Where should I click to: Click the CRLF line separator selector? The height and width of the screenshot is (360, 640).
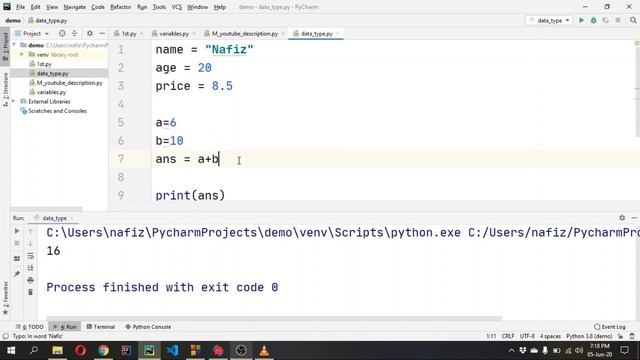508,336
